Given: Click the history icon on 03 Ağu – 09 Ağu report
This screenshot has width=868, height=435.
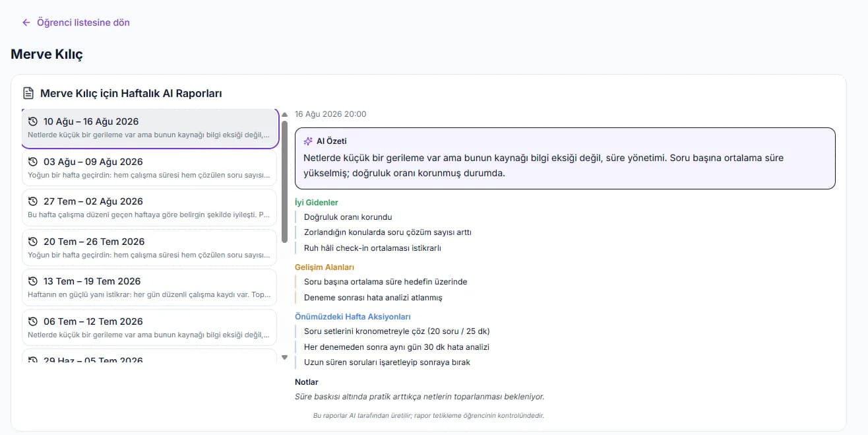Looking at the screenshot, I should [x=33, y=162].
